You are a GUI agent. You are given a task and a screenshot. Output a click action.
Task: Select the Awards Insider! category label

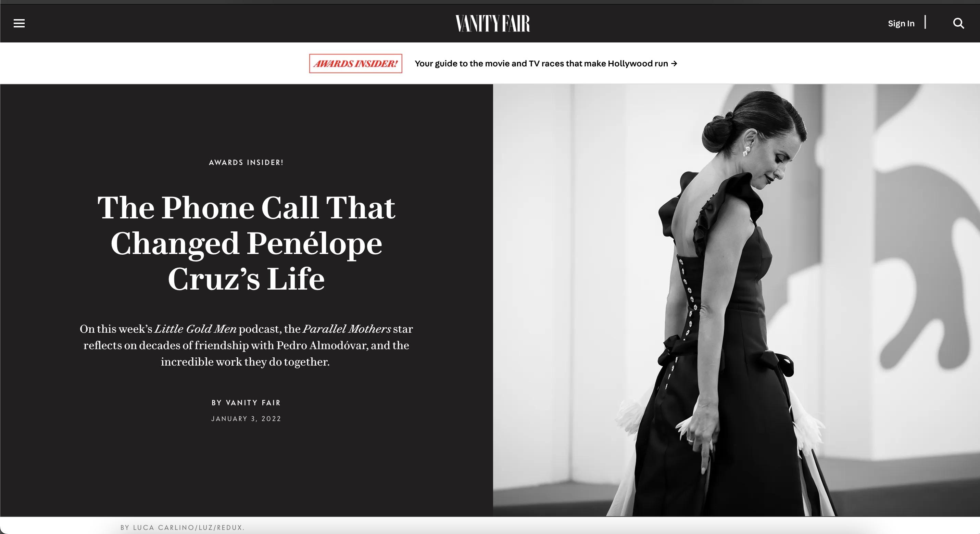pyautogui.click(x=246, y=162)
